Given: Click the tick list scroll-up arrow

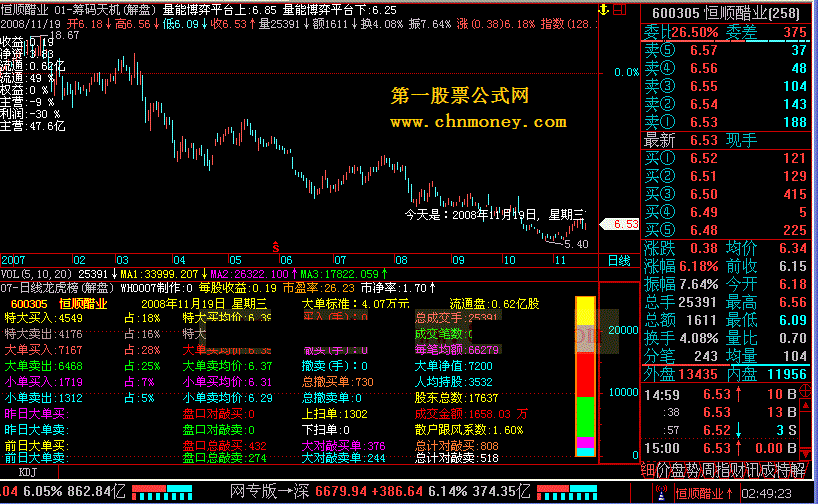Looking at the screenshot, I should (x=805, y=405).
